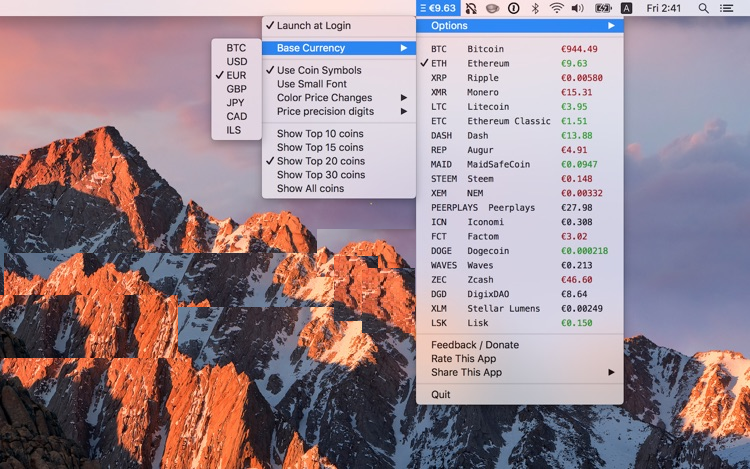The height and width of the screenshot is (469, 750).
Task: Select the checked Ethereum row
Action: click(519, 64)
